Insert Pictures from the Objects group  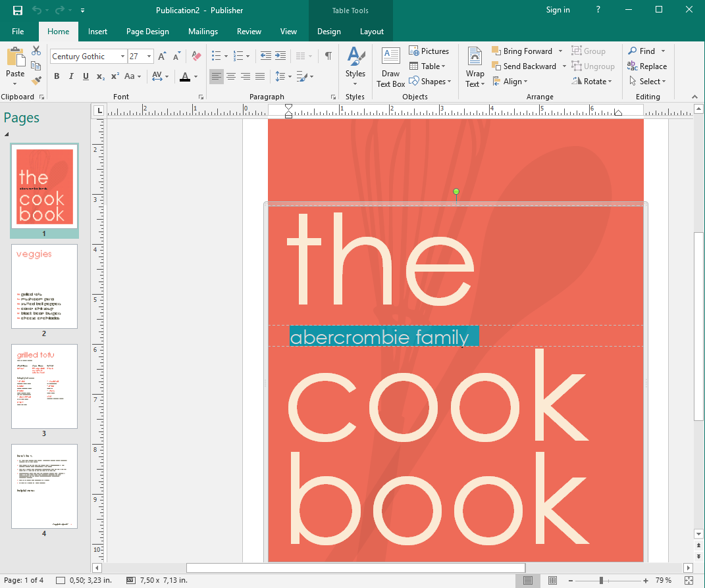click(429, 51)
